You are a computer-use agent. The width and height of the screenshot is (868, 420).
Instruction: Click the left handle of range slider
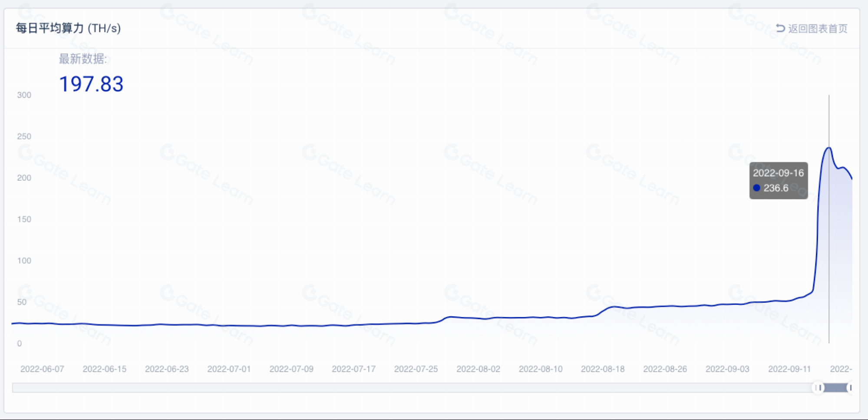[x=818, y=387]
